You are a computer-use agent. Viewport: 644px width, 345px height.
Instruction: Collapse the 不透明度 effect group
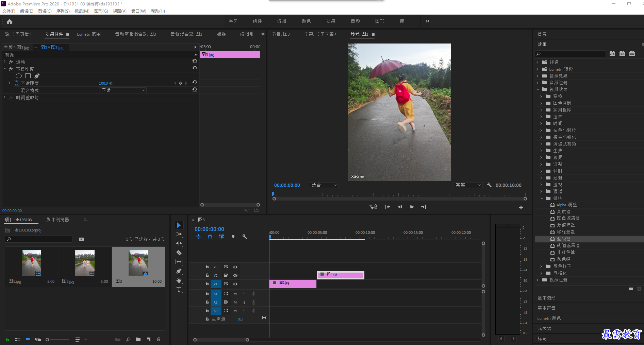click(5, 69)
